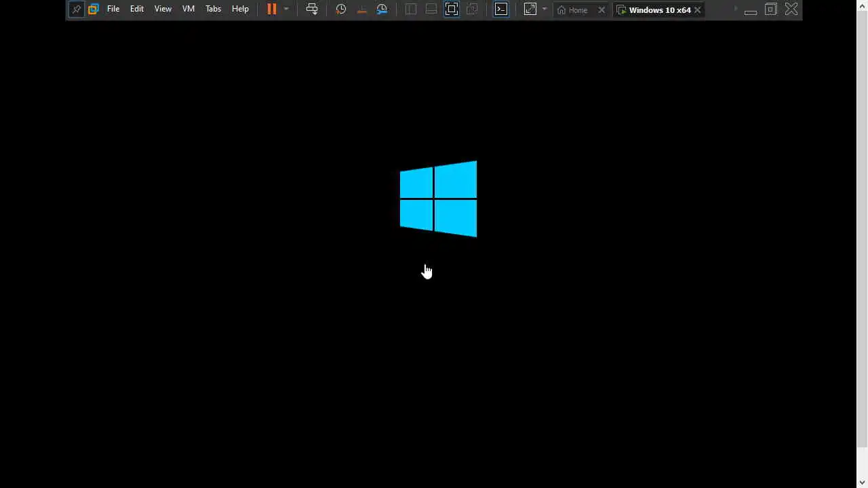Open the snapshot manager

click(382, 9)
